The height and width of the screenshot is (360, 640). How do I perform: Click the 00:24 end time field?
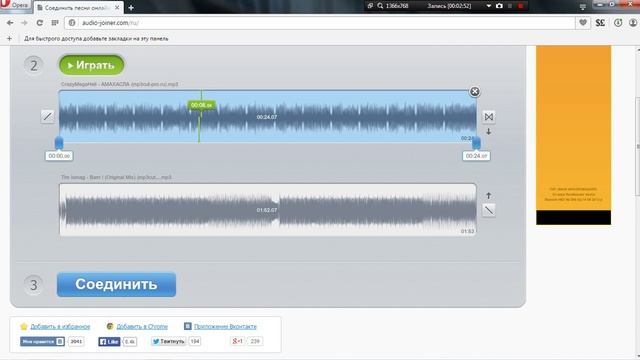pos(476,156)
